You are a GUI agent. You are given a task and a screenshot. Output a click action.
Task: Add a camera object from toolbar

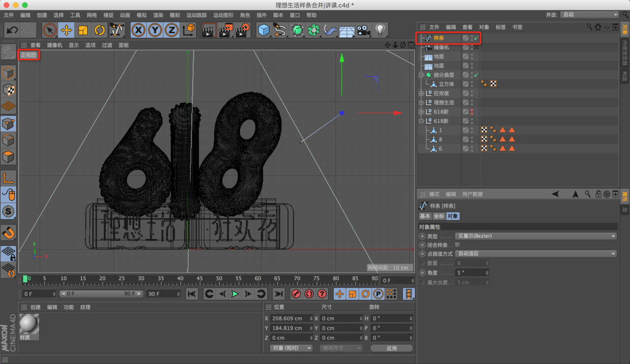363,30
